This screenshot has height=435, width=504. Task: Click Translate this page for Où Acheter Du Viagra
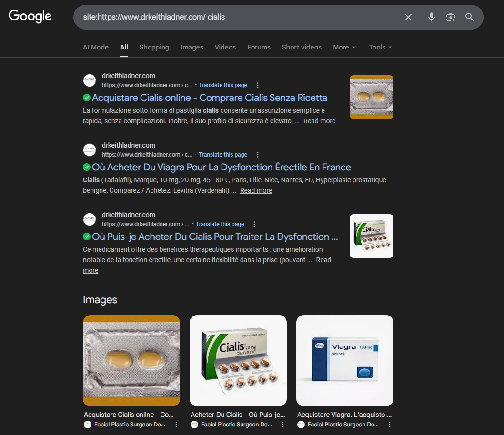[223, 155]
